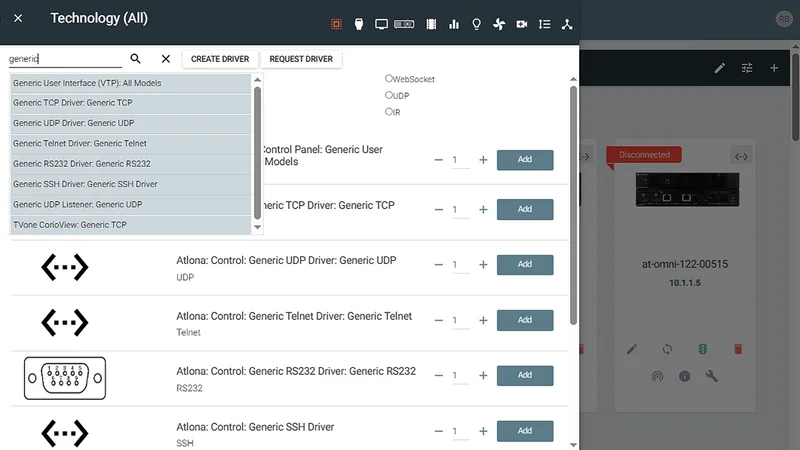800x450 pixels.
Task: Filter technology by display monitor icon
Action: (381, 24)
